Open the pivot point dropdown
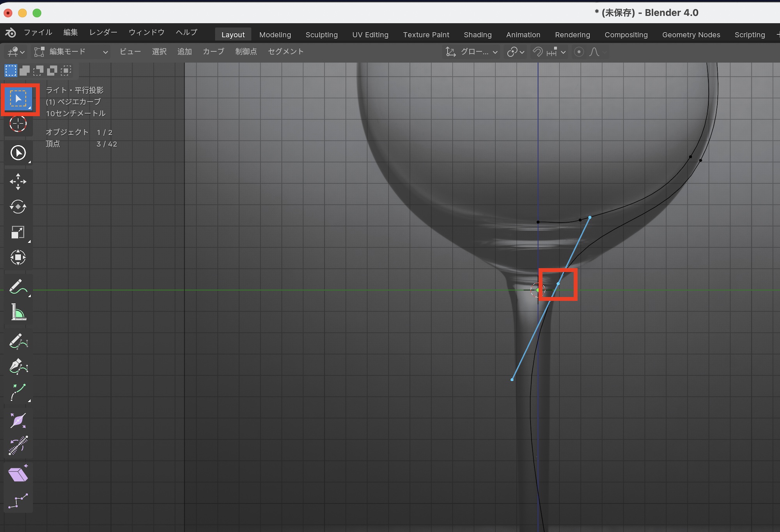The width and height of the screenshot is (780, 532). point(516,52)
